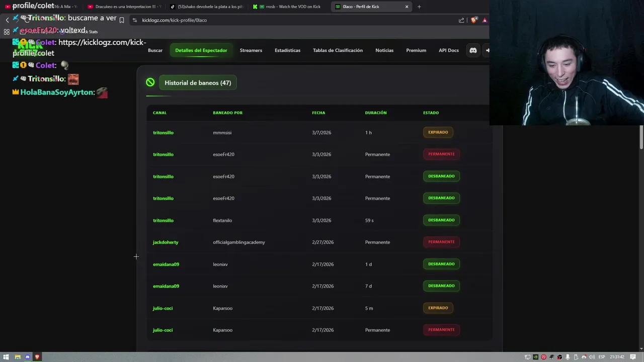
Task: Switch to the rrosb Watch the VOD tab
Action: coord(289,7)
